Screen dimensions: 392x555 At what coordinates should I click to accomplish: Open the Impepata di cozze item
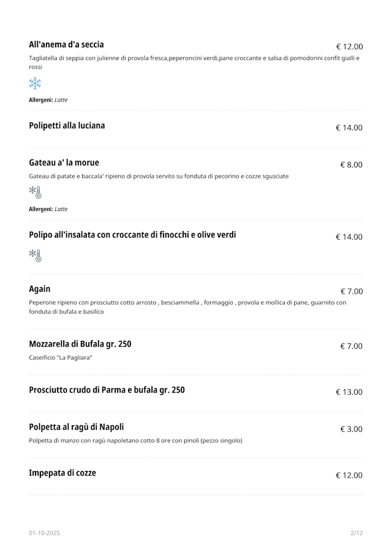point(62,473)
